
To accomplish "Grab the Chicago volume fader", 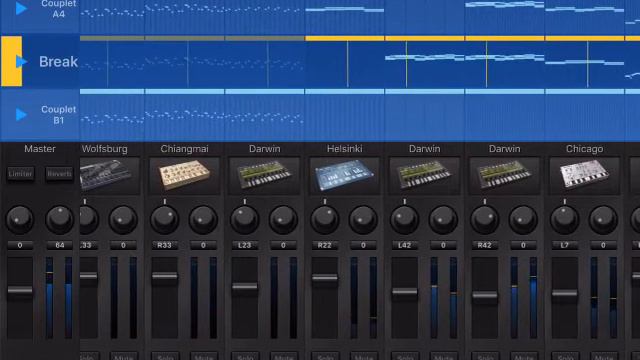I will point(565,293).
